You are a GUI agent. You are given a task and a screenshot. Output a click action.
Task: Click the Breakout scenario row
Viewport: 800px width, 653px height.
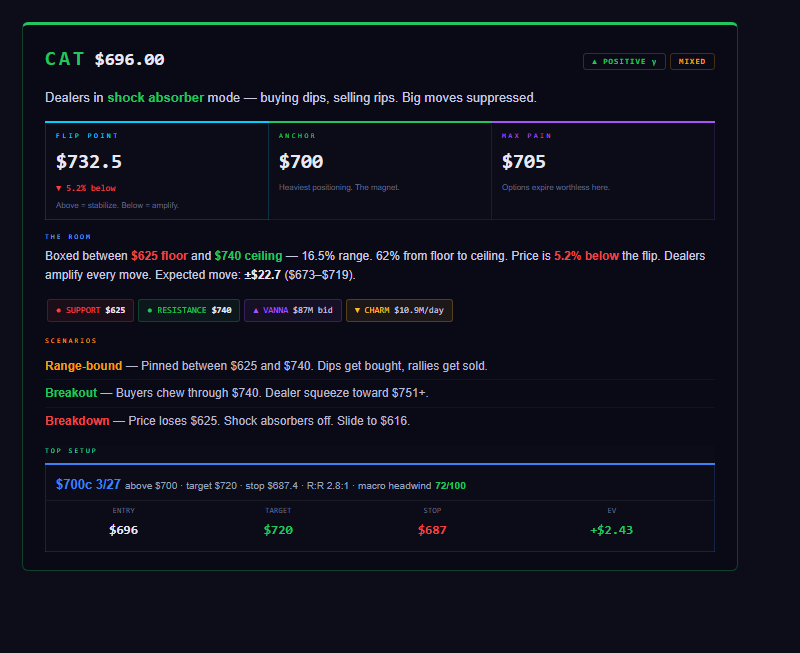click(x=380, y=393)
